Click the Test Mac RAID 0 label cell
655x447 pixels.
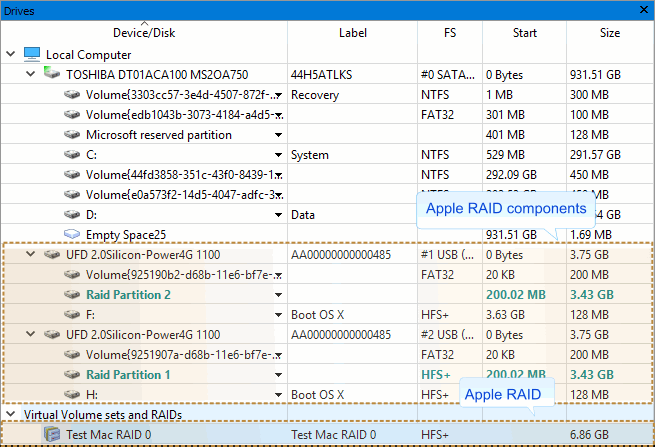point(333,434)
